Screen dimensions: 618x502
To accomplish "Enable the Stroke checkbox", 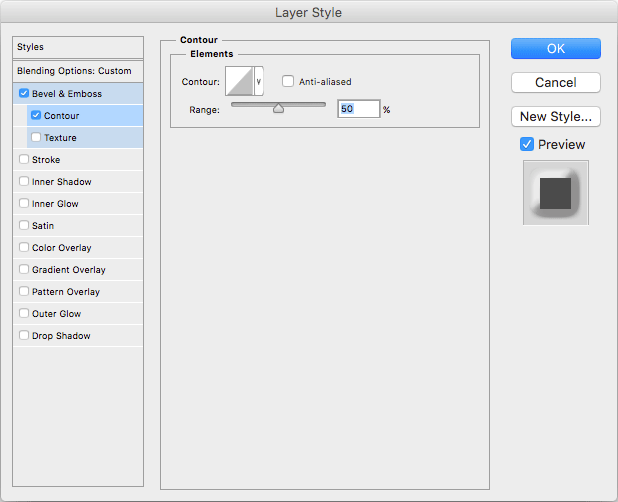I will click(24, 159).
